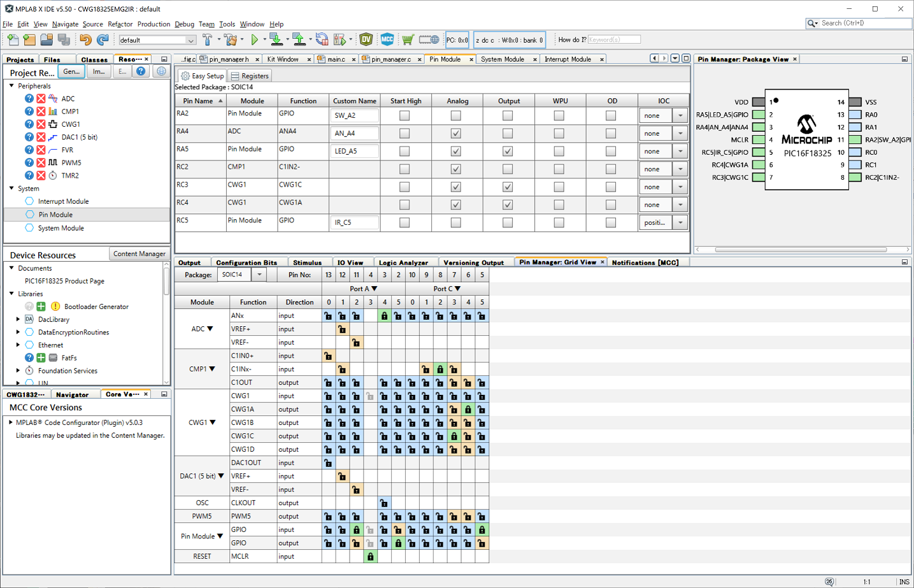
Task: Open the project configuration default dropdown
Action: (190, 40)
